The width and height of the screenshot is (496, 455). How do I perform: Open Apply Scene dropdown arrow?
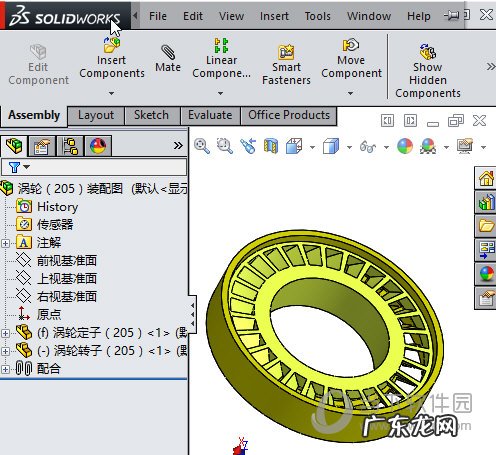point(446,147)
